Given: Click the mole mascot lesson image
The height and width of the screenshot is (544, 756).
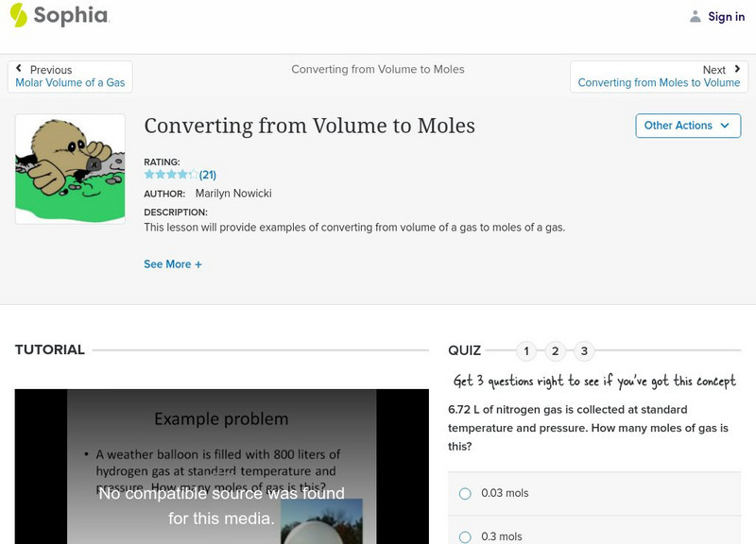Looking at the screenshot, I should pyautogui.click(x=71, y=168).
